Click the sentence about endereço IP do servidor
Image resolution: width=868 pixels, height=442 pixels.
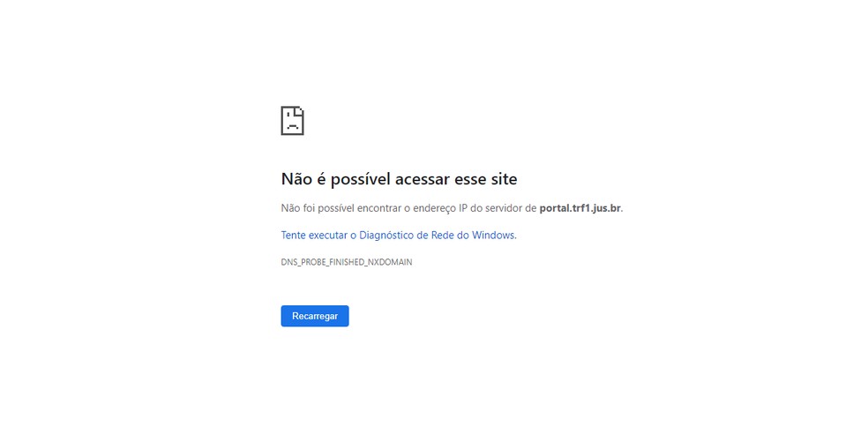pos(453,208)
